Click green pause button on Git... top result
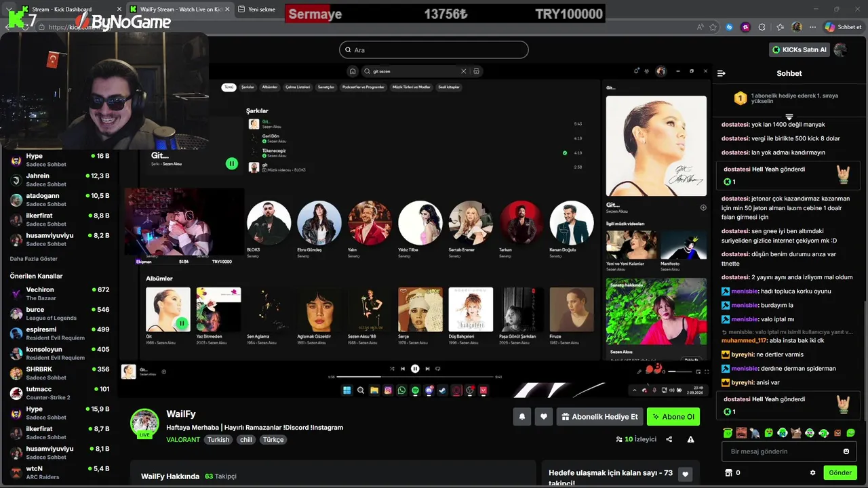The height and width of the screenshot is (488, 868). pyautogui.click(x=232, y=163)
